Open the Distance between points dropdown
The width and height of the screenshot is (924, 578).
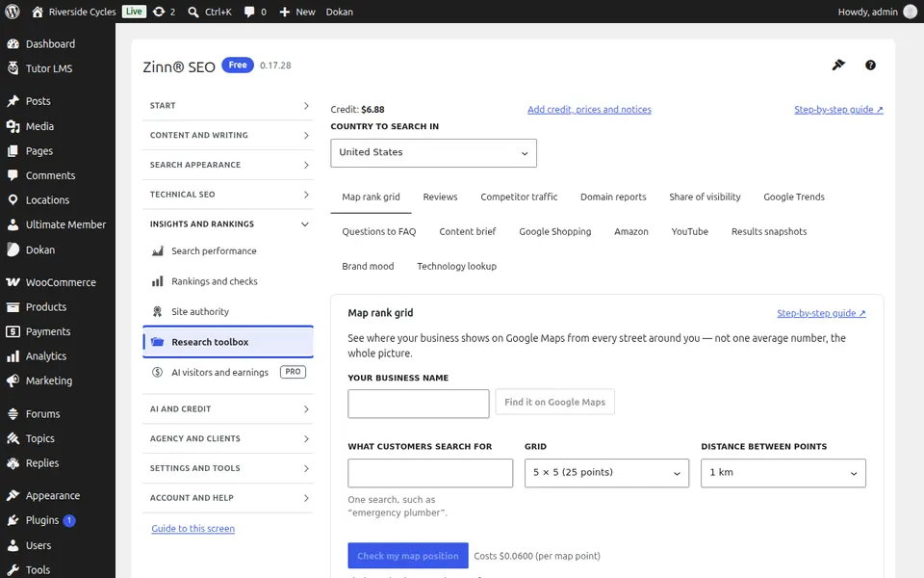click(783, 473)
